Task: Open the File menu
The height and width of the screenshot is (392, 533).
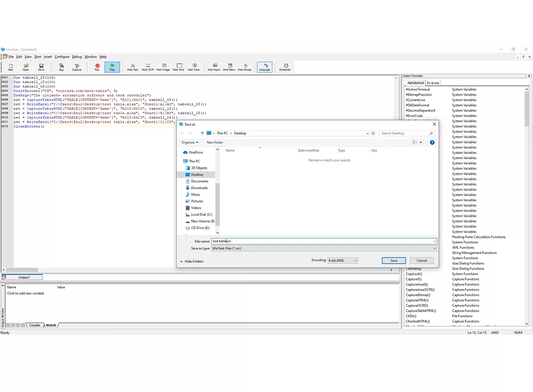Action: (x=11, y=57)
